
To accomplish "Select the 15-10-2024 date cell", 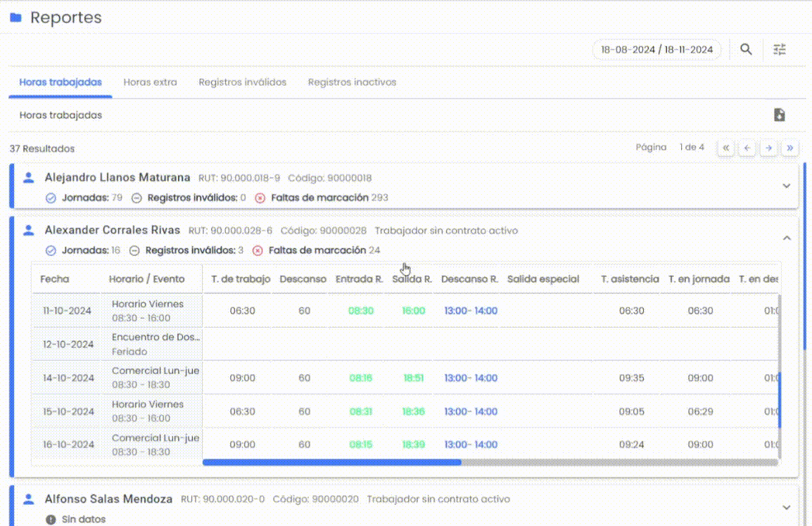I will click(68, 411).
